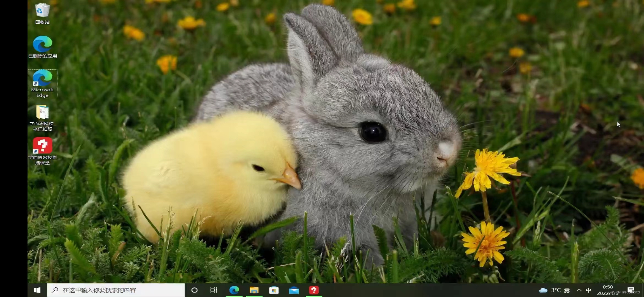Open Microsoft Store from taskbar
The width and height of the screenshot is (644, 297).
coord(274,290)
